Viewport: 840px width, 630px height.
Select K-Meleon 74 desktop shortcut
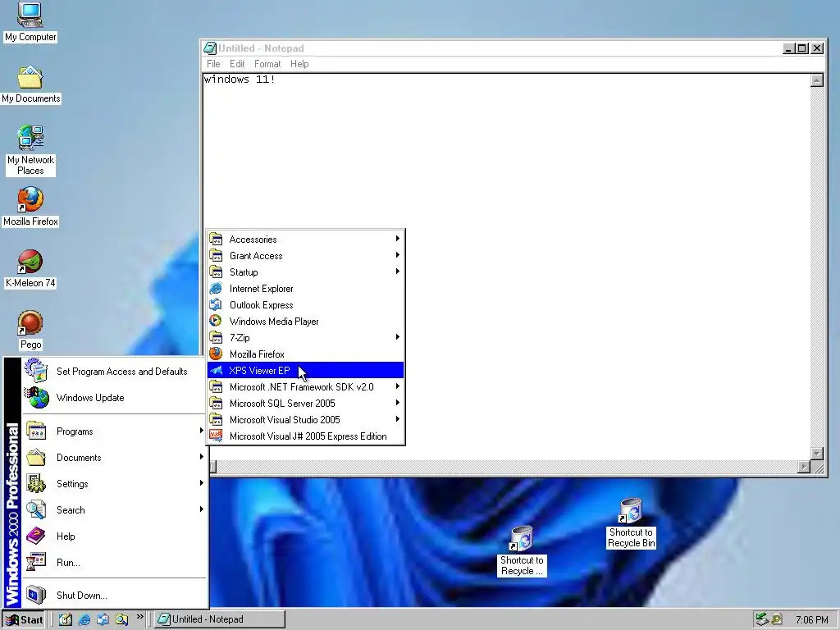coord(30,268)
